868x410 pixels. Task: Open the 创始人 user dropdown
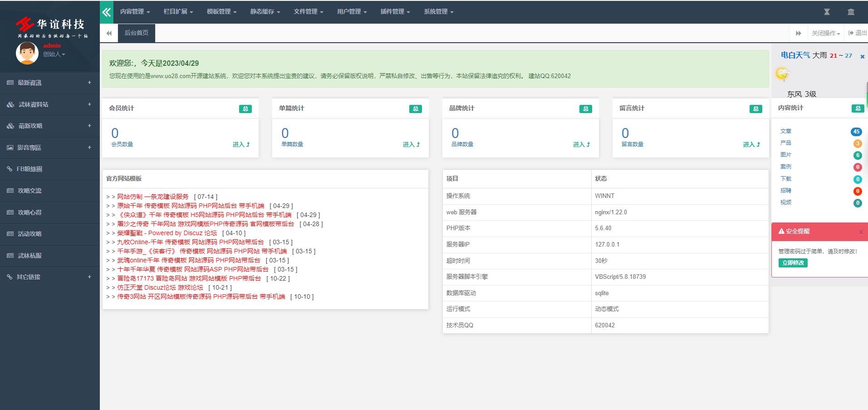point(54,54)
